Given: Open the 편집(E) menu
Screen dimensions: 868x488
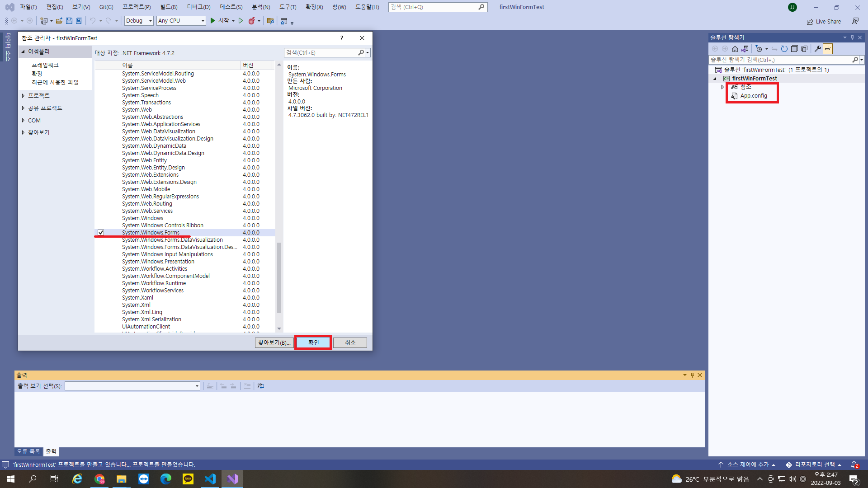Looking at the screenshot, I should (55, 7).
